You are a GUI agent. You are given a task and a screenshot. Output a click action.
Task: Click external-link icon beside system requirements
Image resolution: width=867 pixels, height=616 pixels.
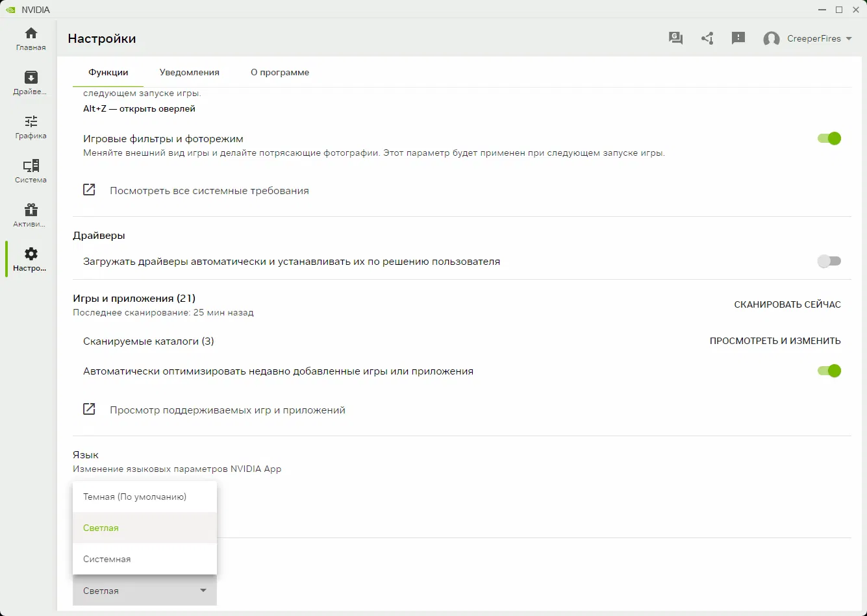click(x=89, y=190)
